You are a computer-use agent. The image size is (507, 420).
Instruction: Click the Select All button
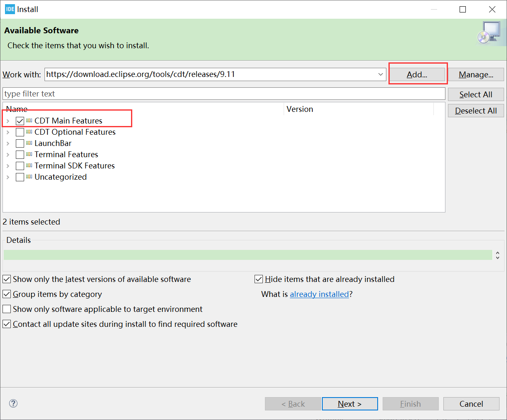(x=476, y=94)
